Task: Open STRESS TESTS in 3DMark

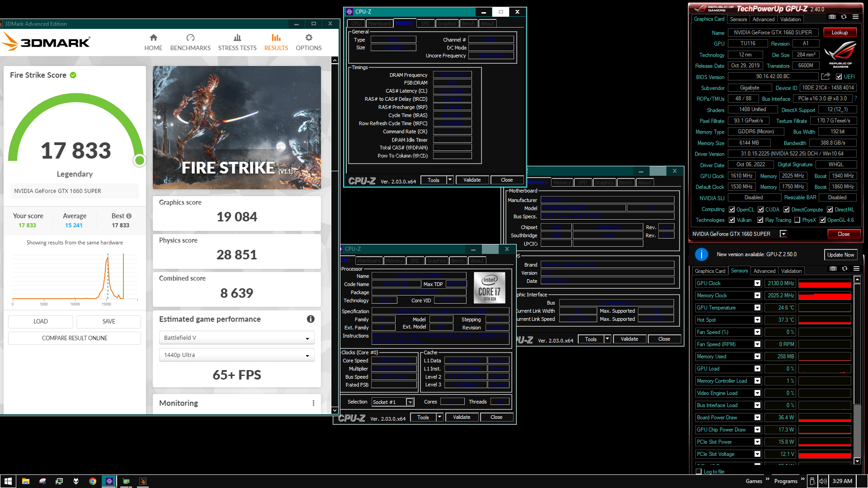Action: coord(237,42)
